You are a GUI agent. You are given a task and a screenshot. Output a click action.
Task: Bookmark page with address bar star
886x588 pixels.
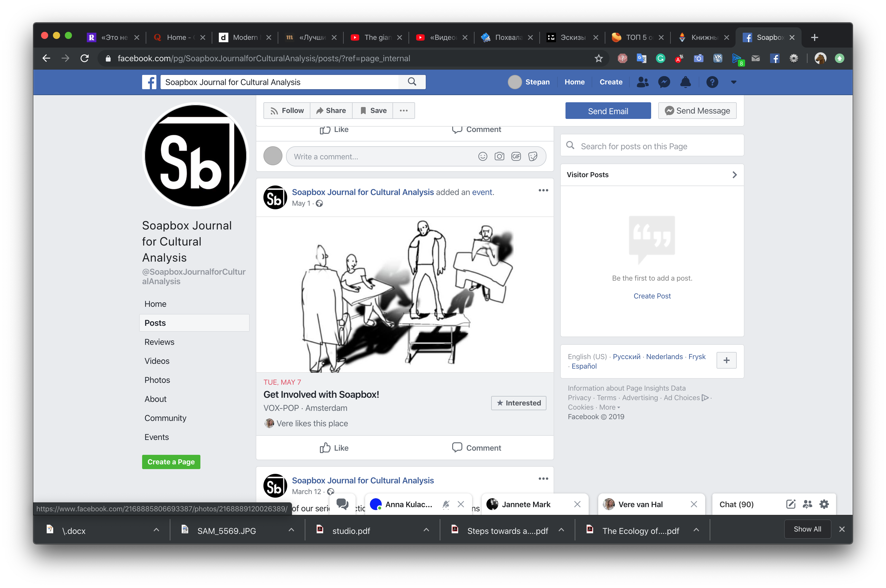click(x=598, y=58)
